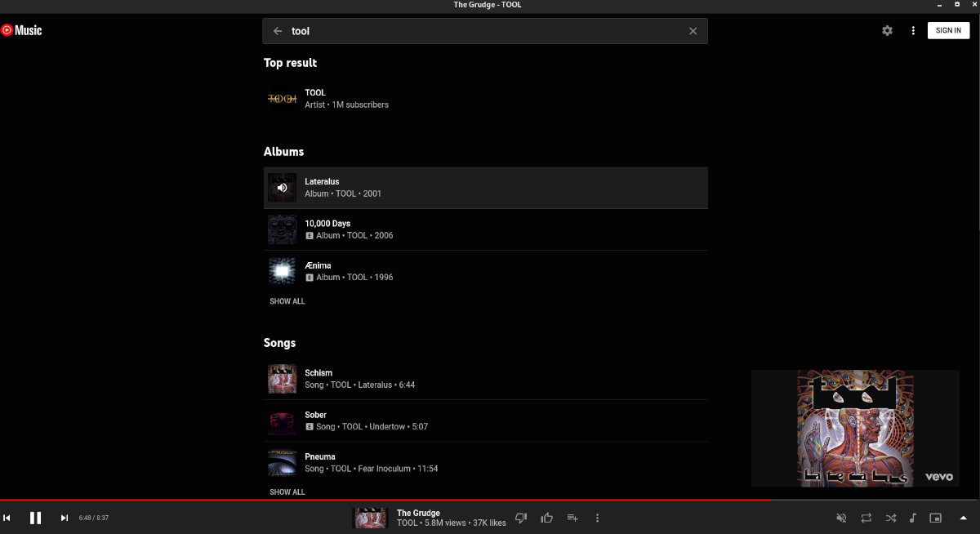Image resolution: width=980 pixels, height=534 pixels.
Task: Open the 10,000 Days album
Action: (x=327, y=224)
